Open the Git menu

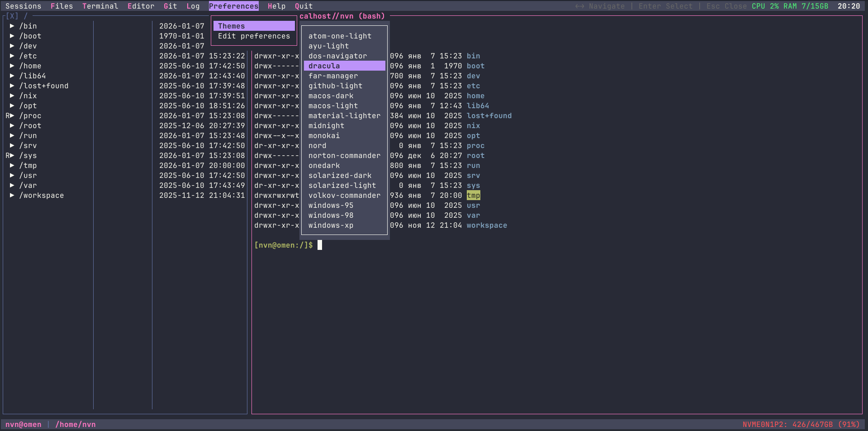(x=170, y=6)
